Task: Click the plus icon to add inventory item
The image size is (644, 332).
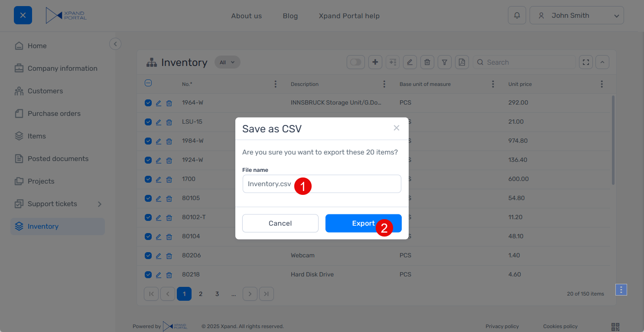Action: [x=375, y=62]
